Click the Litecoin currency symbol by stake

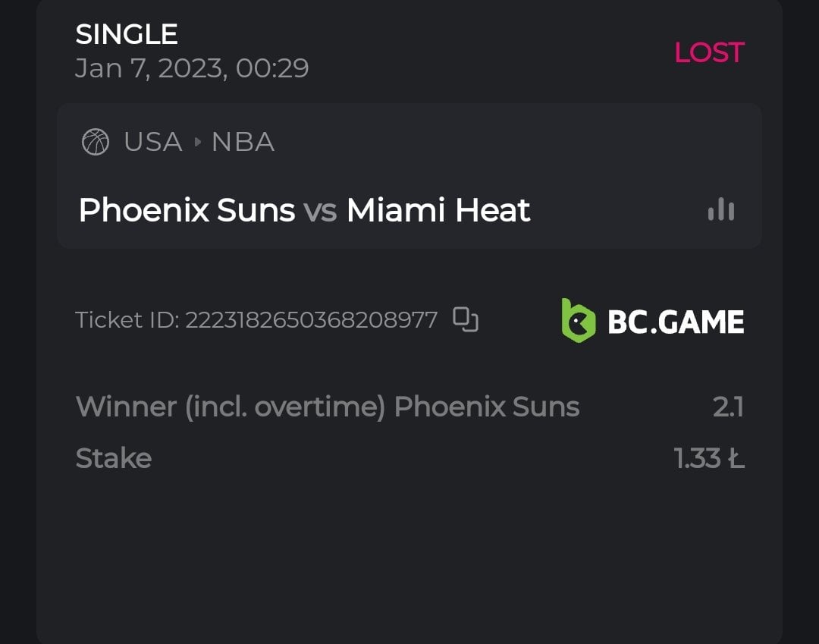(736, 458)
